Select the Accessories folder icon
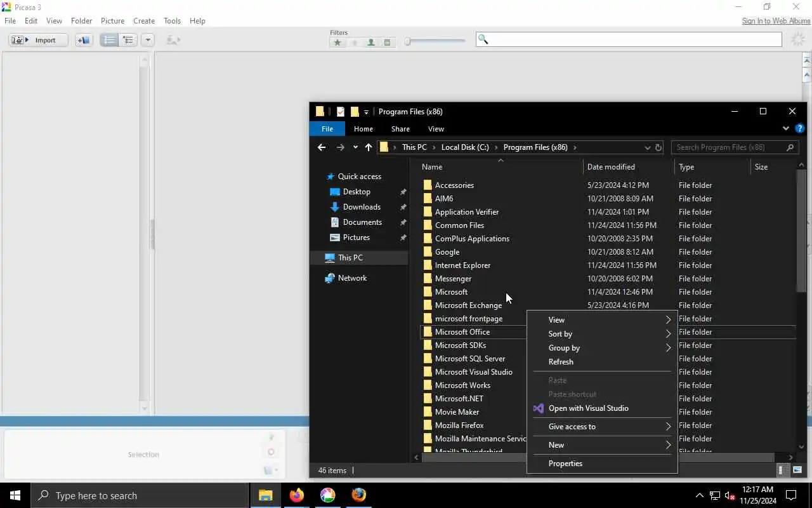Image resolution: width=812 pixels, height=508 pixels. click(x=428, y=185)
